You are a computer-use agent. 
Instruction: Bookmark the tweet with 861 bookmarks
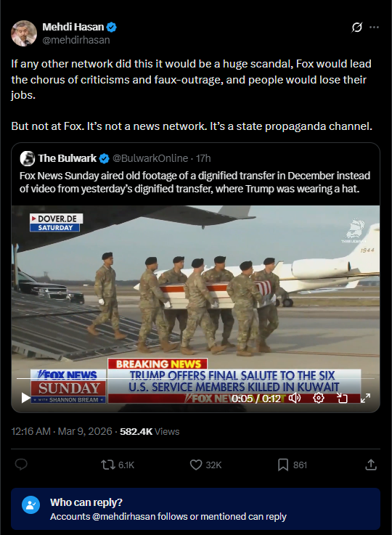[293, 465]
